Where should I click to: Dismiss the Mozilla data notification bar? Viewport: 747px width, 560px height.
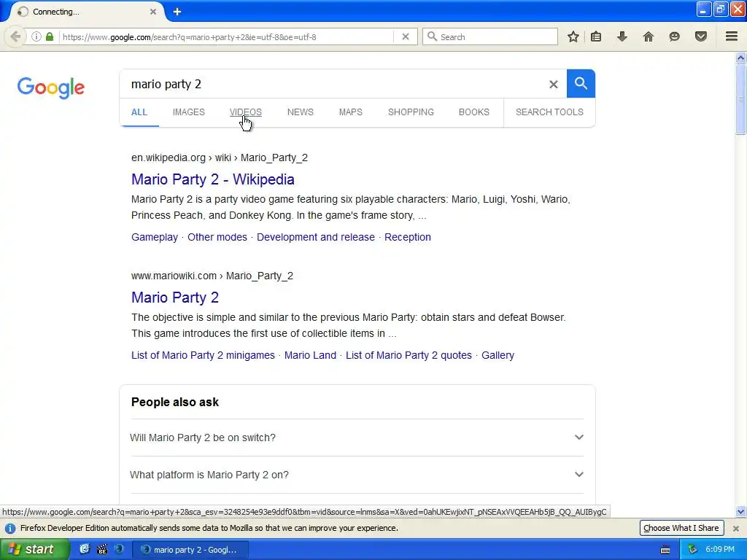pos(736,528)
